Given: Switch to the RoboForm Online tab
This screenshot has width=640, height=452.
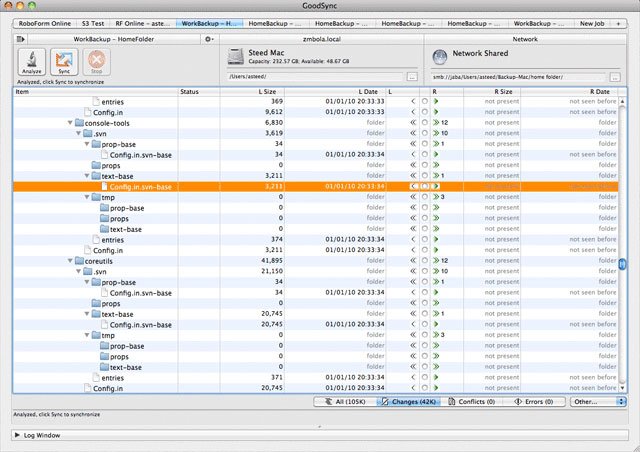Looking at the screenshot, I should pos(45,24).
